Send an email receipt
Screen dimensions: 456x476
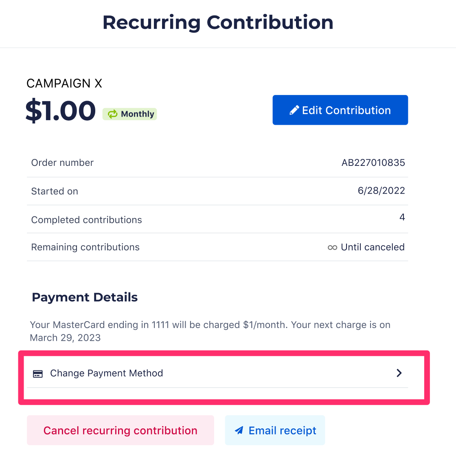point(275,430)
